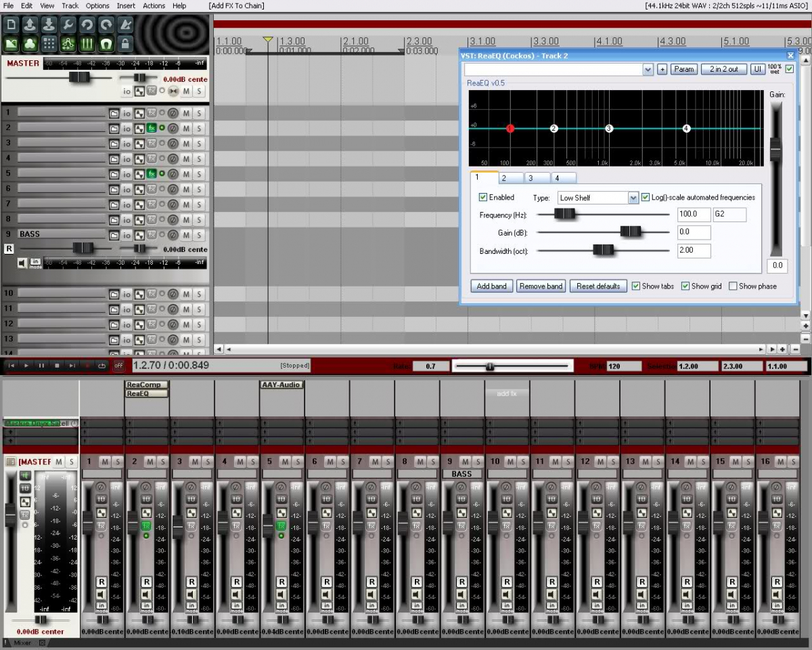Click the New Project toolbar icon
Screen dimensions: 812x650
click(x=12, y=25)
